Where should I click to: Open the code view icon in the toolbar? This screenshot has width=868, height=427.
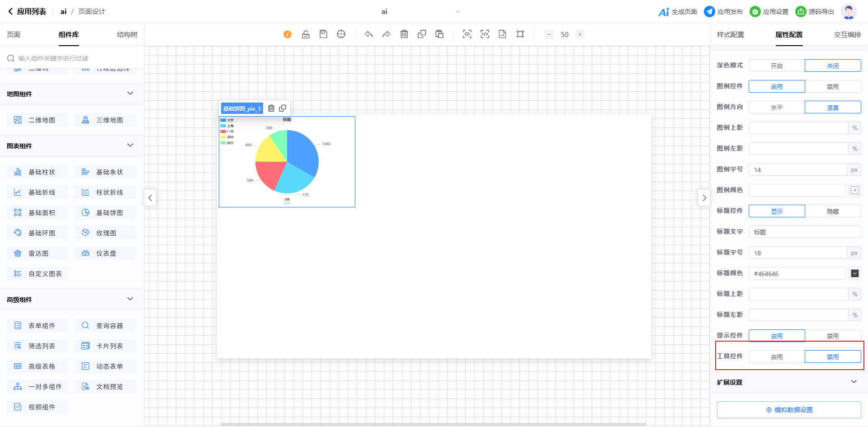(485, 34)
